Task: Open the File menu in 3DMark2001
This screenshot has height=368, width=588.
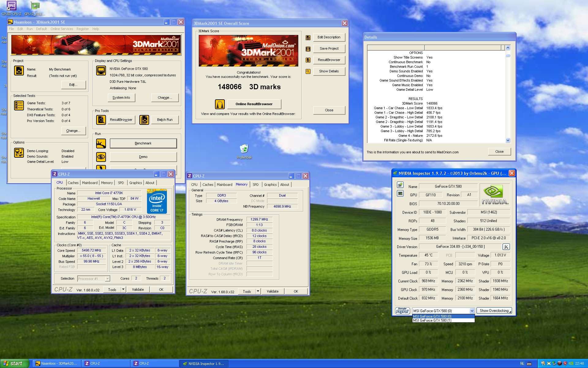Action: coord(11,29)
